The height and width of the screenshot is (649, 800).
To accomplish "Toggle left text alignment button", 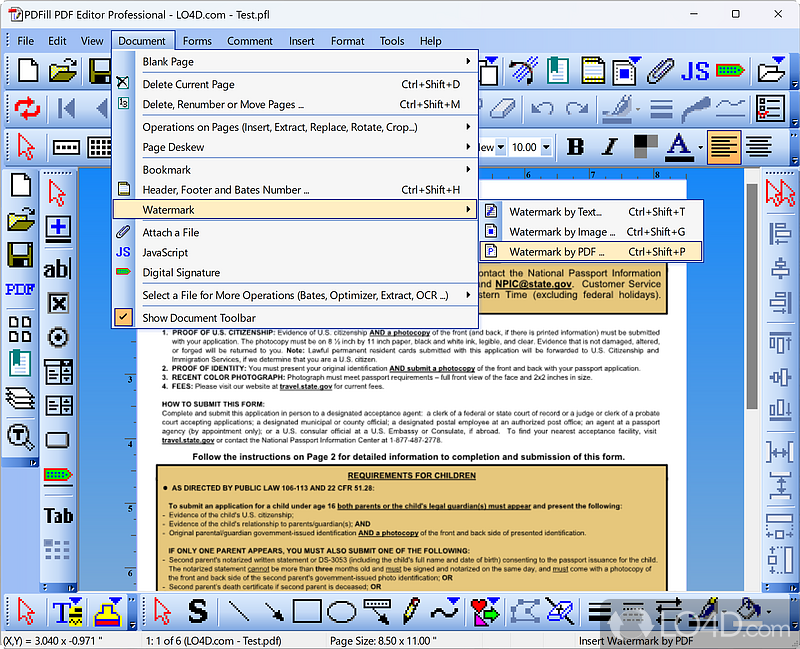I will (722, 147).
